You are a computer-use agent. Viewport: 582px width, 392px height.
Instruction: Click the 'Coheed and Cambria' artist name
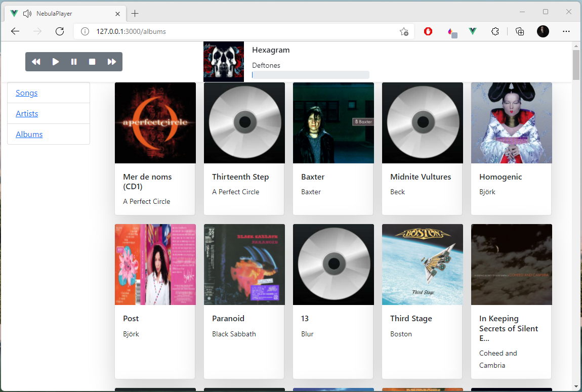click(x=498, y=359)
